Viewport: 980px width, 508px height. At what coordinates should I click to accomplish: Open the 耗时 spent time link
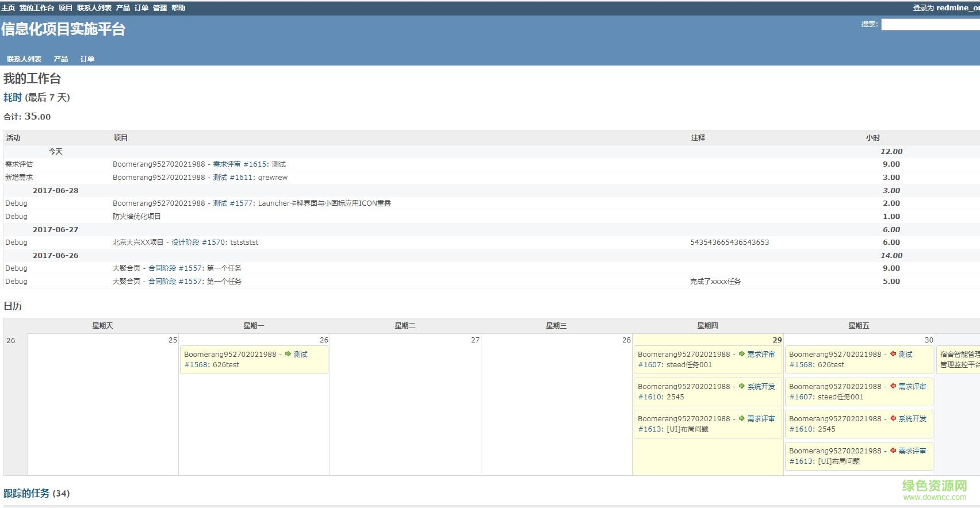click(x=13, y=97)
